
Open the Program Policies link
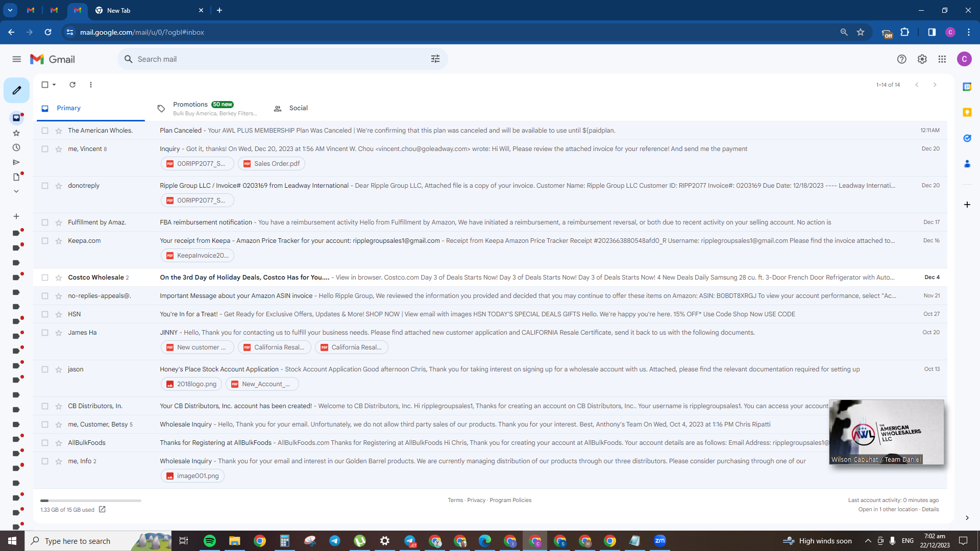(510, 500)
